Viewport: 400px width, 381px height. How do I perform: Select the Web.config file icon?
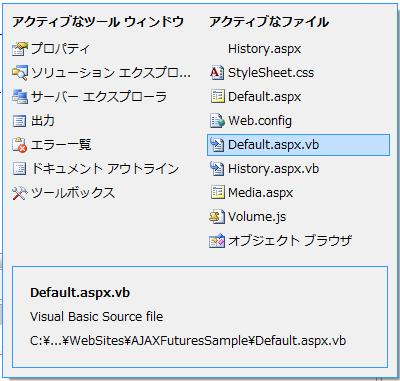click(217, 121)
